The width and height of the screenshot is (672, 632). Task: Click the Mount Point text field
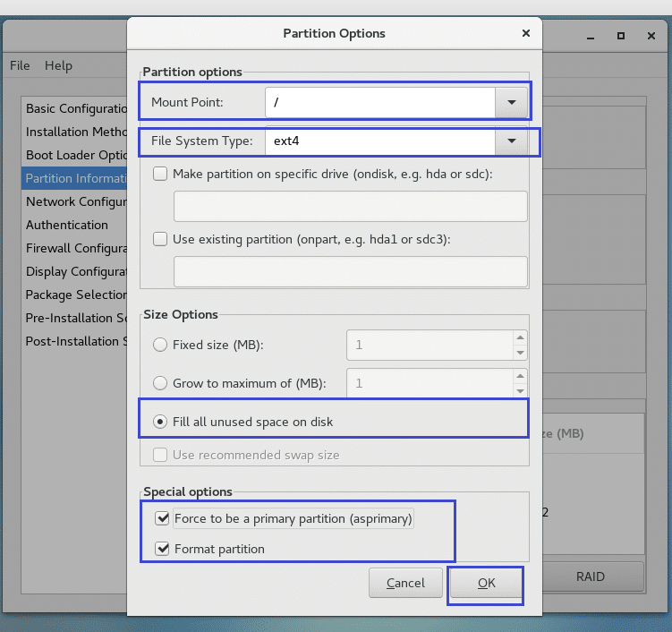click(380, 103)
